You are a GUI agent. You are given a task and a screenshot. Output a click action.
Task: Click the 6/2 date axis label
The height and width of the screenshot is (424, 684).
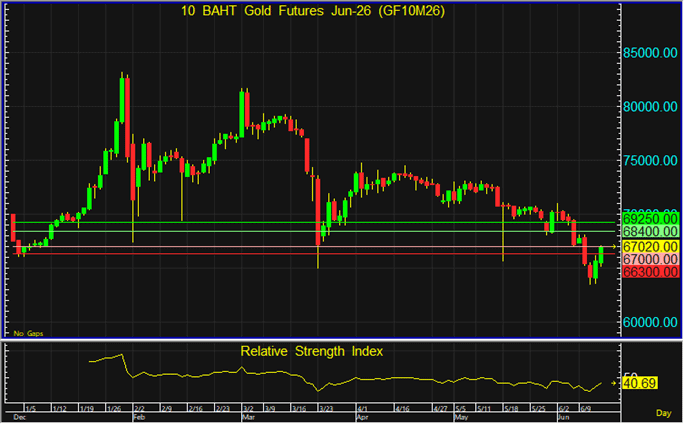click(564, 409)
